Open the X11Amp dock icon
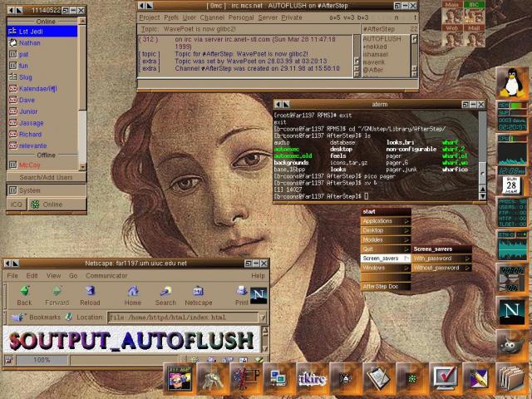This screenshot has width=532, height=399. pos(180,378)
